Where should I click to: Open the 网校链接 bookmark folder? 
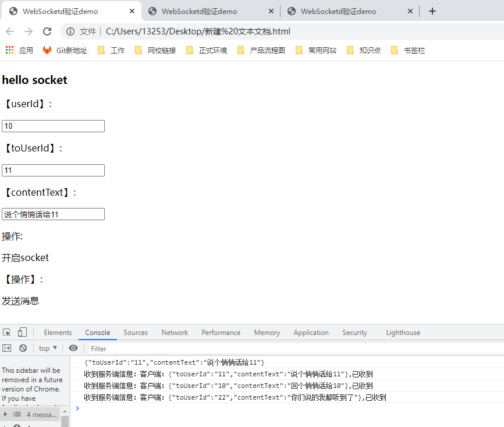click(155, 50)
